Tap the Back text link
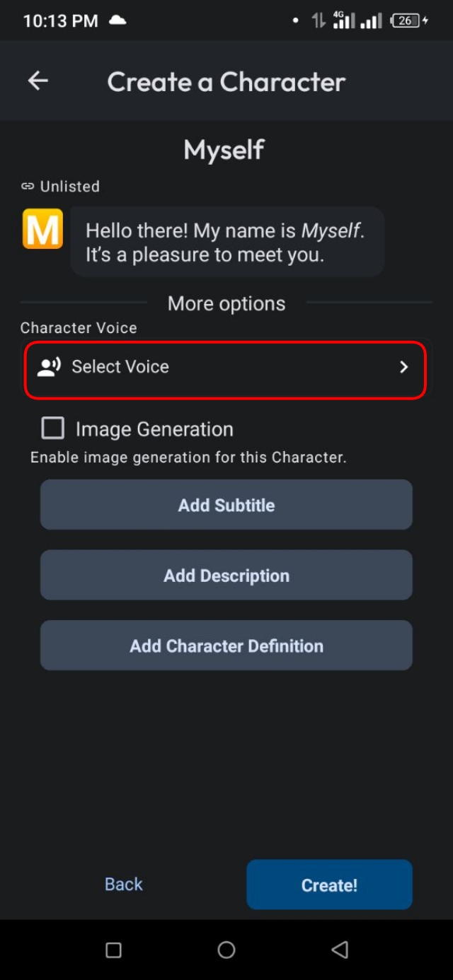The image size is (453, 980). click(x=123, y=884)
